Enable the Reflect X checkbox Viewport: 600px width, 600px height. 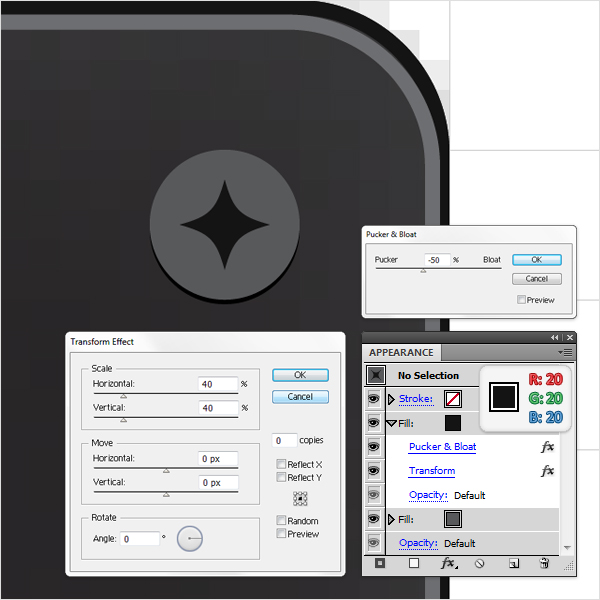281,464
